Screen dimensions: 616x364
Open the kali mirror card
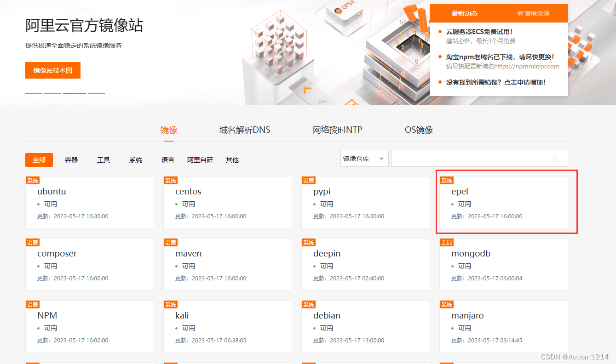228,326
